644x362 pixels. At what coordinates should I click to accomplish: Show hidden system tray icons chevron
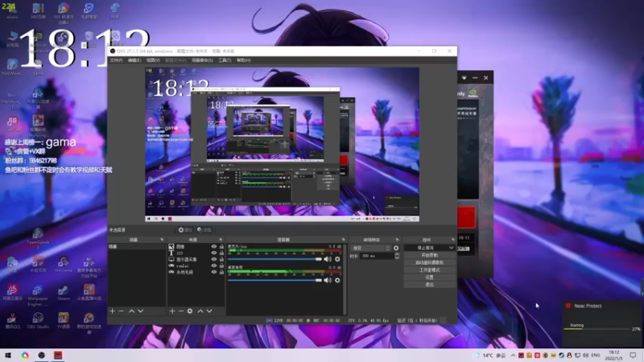click(x=513, y=355)
